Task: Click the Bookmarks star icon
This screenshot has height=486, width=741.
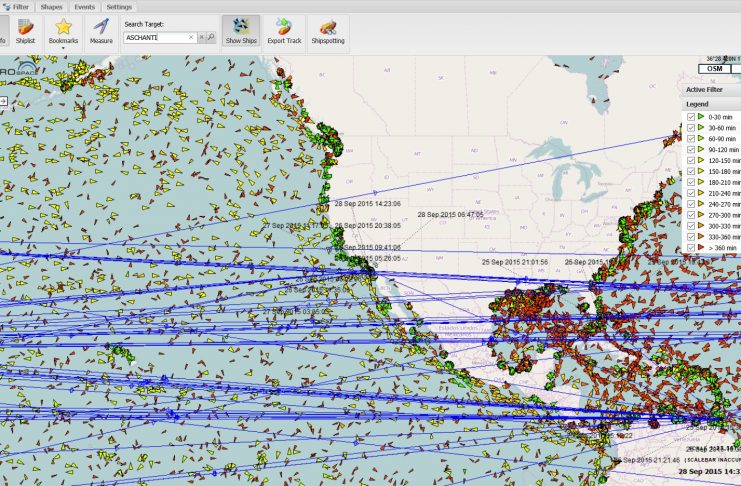Action: 63,27
